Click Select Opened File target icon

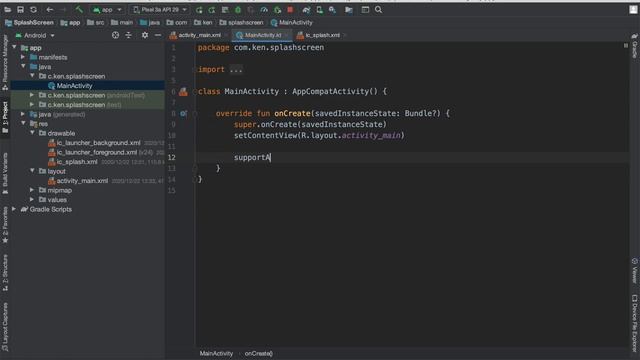pyautogui.click(x=116, y=36)
